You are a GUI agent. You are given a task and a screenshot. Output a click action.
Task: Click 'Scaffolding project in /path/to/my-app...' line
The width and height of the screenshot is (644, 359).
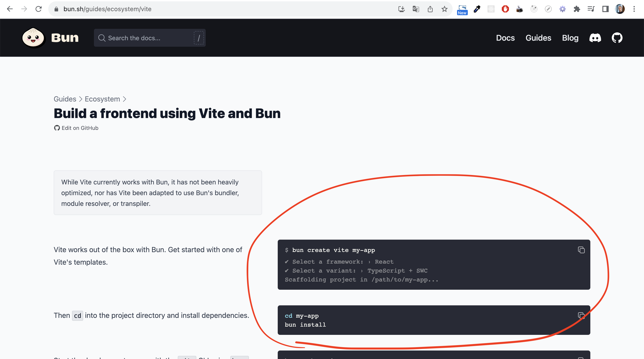coord(362,280)
